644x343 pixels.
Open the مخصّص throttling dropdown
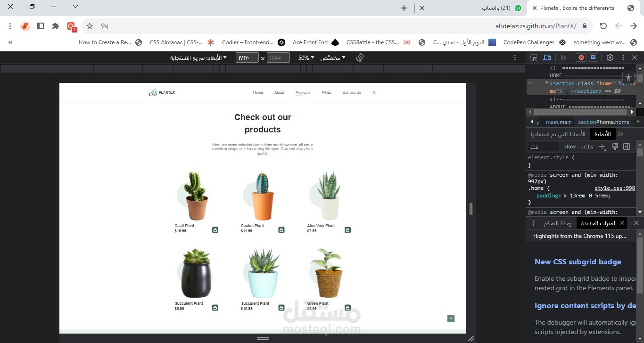[x=332, y=57]
